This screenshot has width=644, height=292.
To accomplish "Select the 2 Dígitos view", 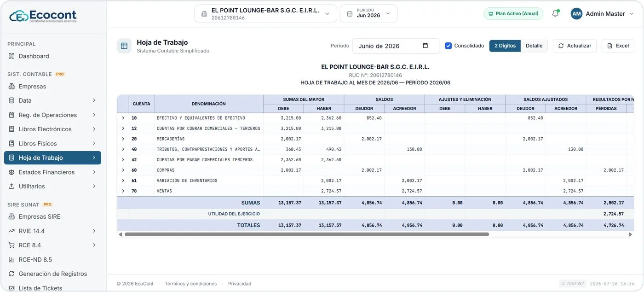I will [505, 46].
